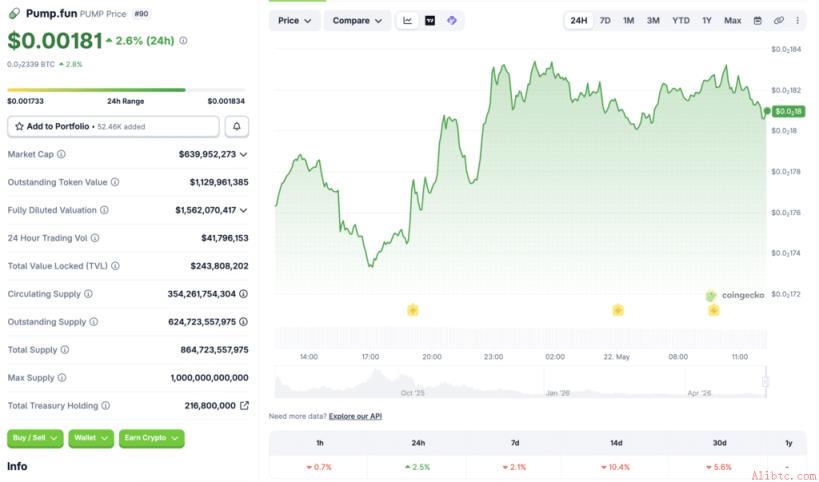
Task: Copy chart link with the link icon
Action: [x=778, y=21]
